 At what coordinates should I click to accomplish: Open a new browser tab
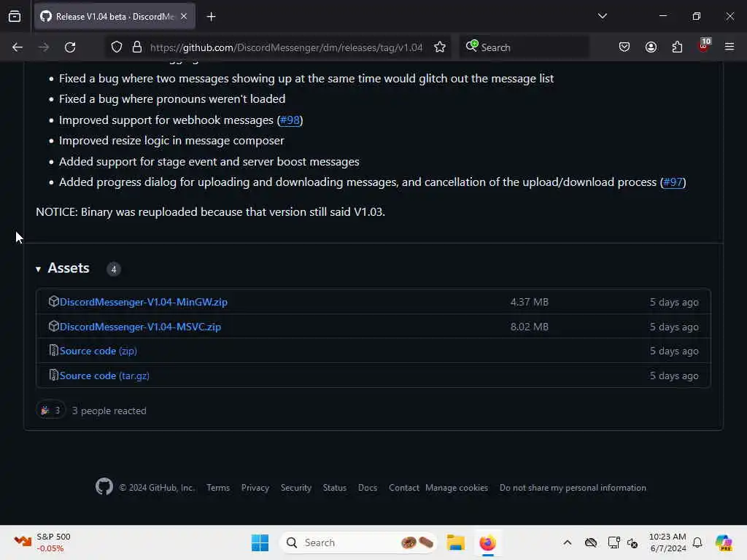point(211,17)
